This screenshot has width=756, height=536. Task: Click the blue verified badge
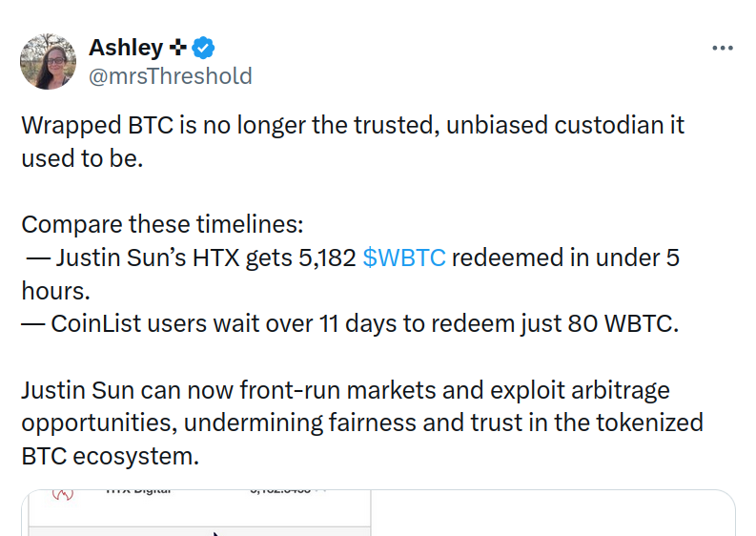pyautogui.click(x=205, y=47)
